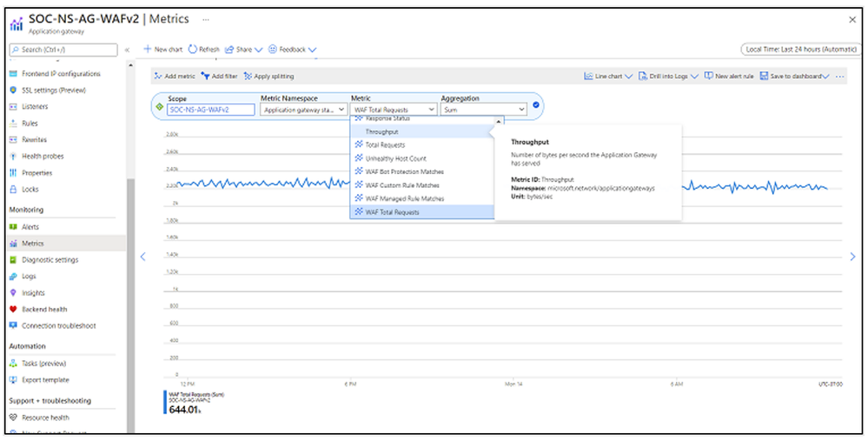Open header ellipsis next to Metrics title
Screen dimensions: 868x441
point(206,19)
